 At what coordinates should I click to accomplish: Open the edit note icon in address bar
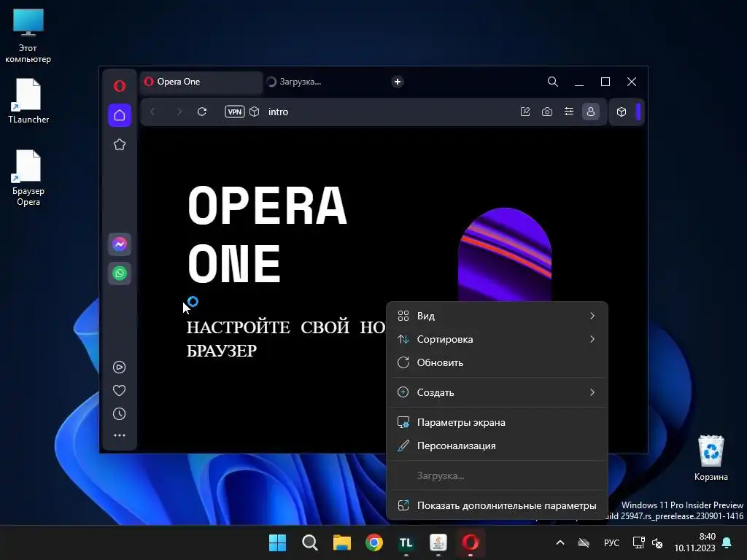(x=525, y=112)
